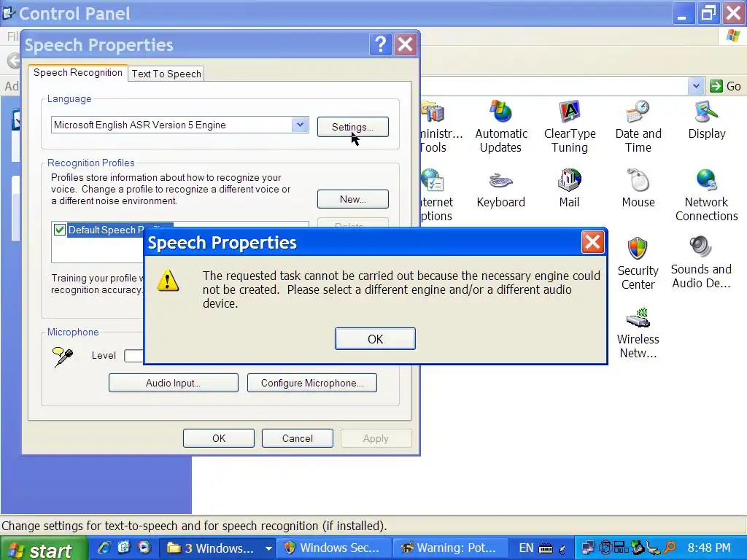Open the Windows Explorer taskbar group
This screenshot has height=560, width=747.
[216, 548]
